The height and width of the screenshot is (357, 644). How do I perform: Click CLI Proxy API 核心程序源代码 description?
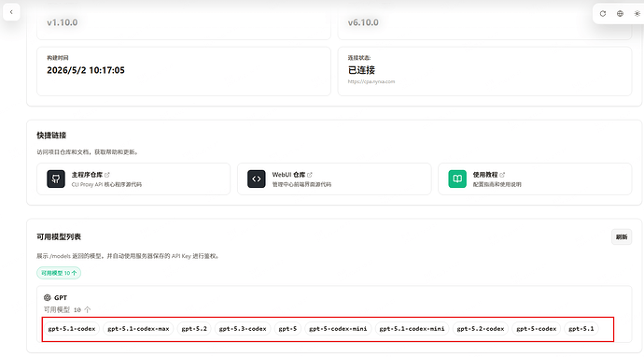pyautogui.click(x=106, y=185)
